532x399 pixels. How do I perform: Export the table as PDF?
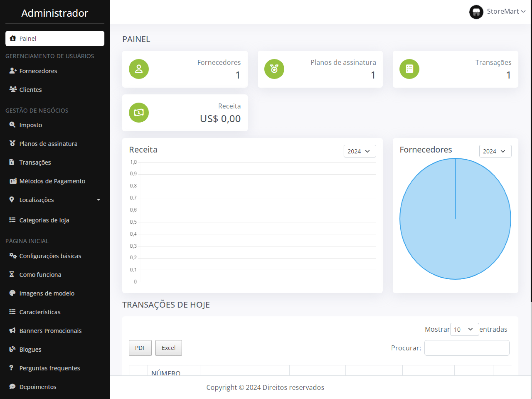140,348
